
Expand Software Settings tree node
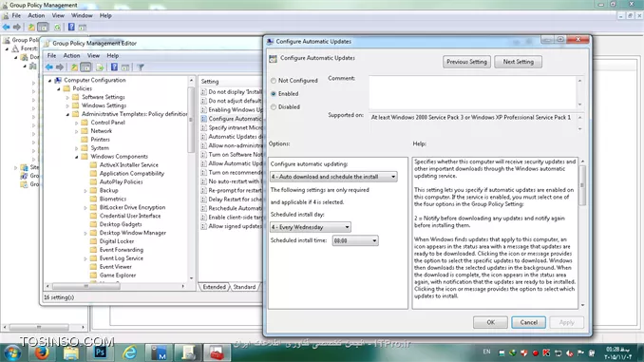click(x=67, y=97)
